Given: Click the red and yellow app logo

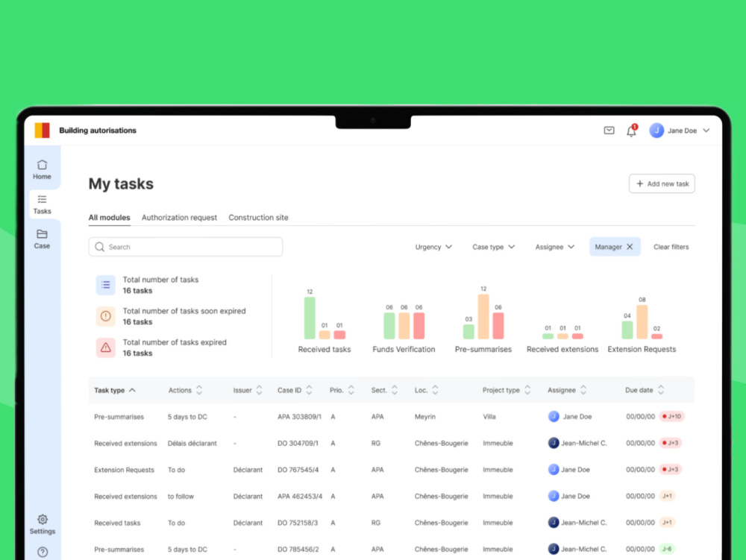Looking at the screenshot, I should click(x=42, y=130).
